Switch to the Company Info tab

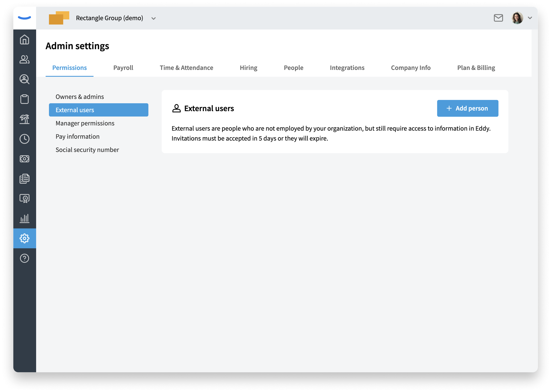pyautogui.click(x=411, y=68)
